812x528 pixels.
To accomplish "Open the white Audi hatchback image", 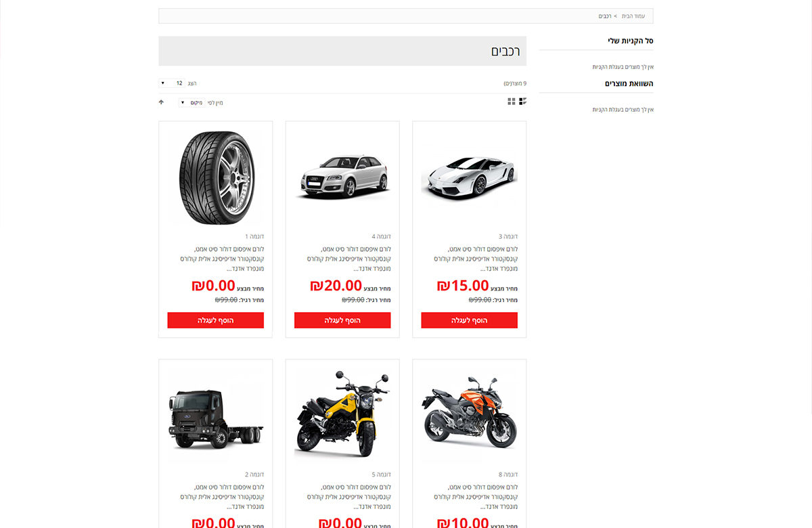I will click(342, 177).
